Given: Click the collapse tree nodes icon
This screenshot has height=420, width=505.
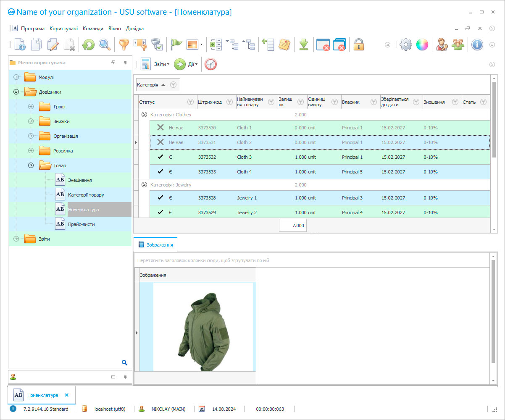Looking at the screenshot, I should click(249, 45).
